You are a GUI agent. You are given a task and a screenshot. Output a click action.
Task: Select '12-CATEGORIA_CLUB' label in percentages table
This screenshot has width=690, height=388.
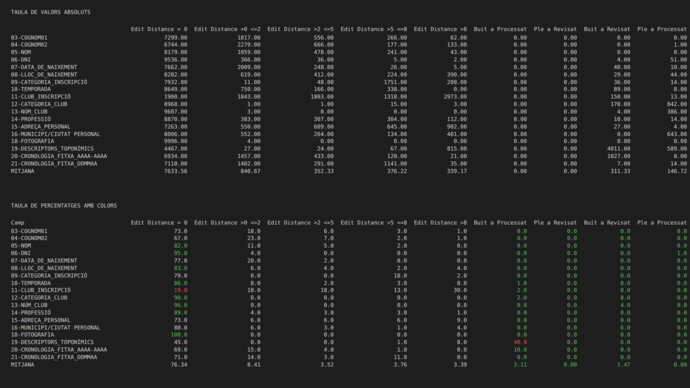[x=39, y=298]
